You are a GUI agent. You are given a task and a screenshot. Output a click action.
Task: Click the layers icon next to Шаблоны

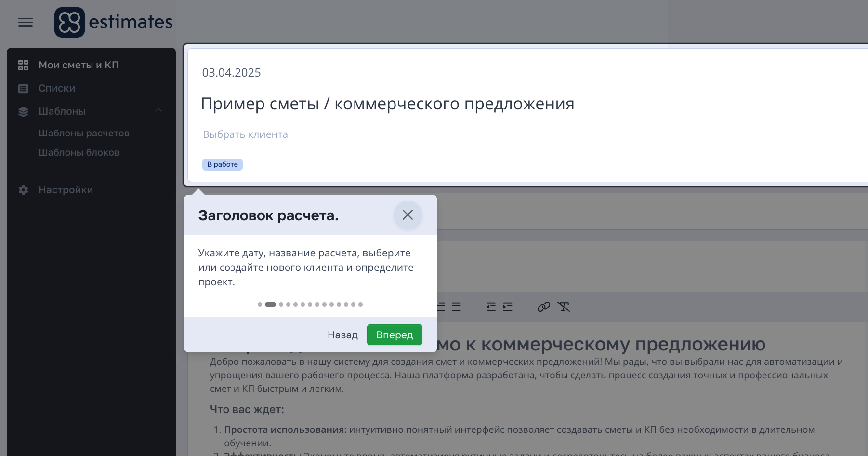[23, 111]
